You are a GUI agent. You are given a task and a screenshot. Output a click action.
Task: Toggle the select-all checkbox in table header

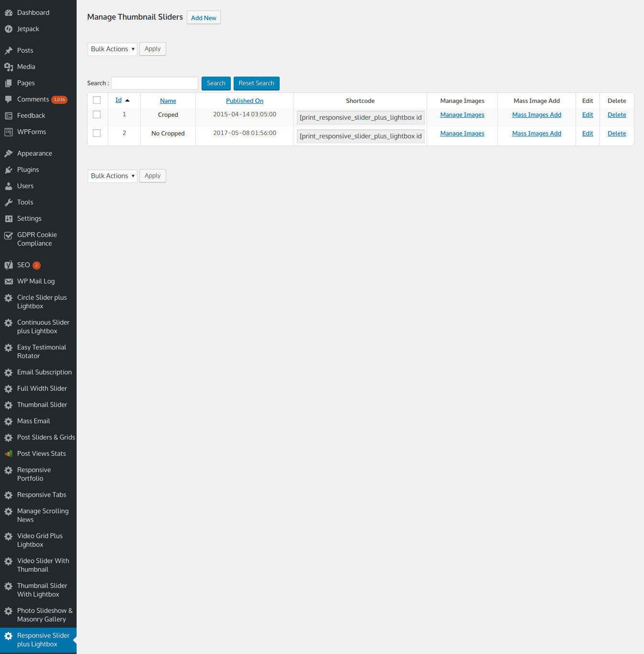pyautogui.click(x=97, y=100)
